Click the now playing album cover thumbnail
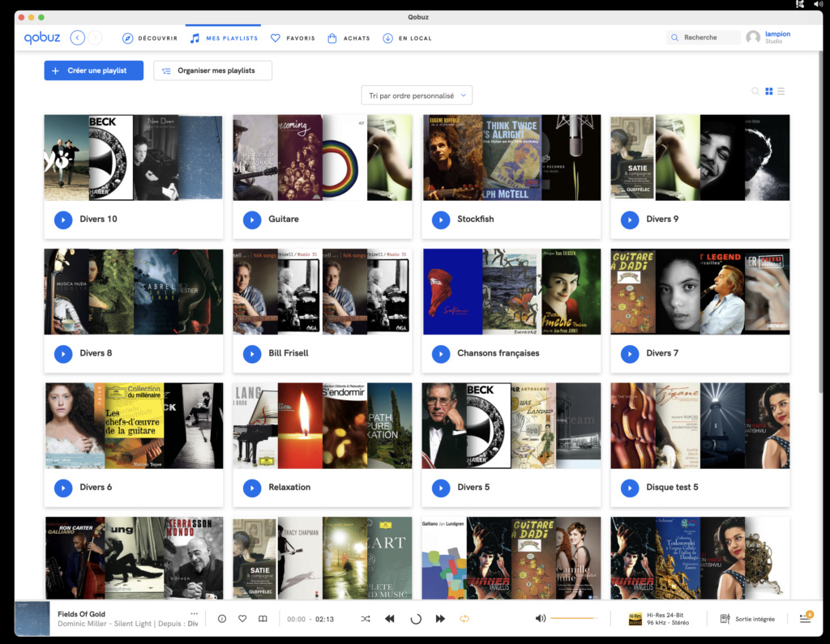 click(32, 619)
